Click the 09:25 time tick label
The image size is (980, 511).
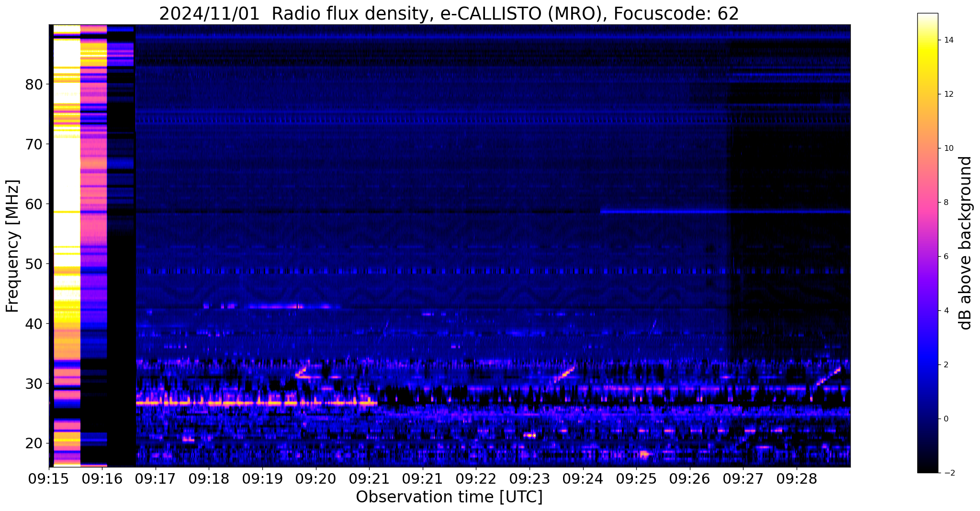[x=636, y=479]
